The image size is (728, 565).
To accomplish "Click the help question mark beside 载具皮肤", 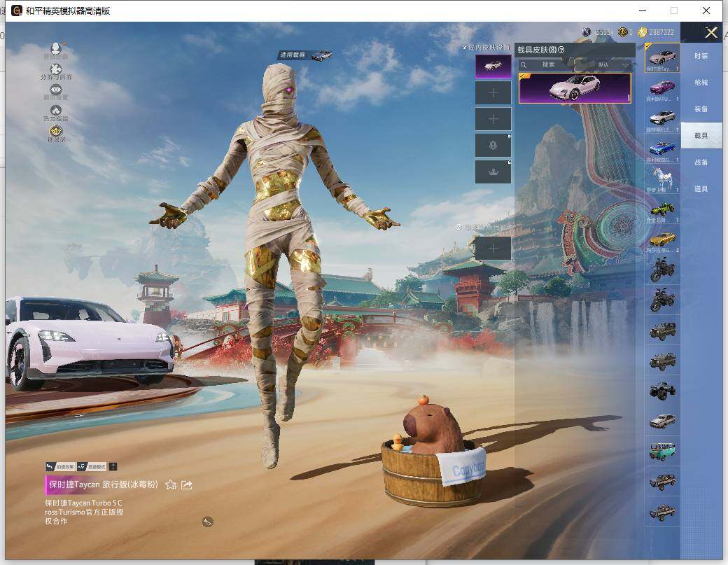I will tap(561, 50).
